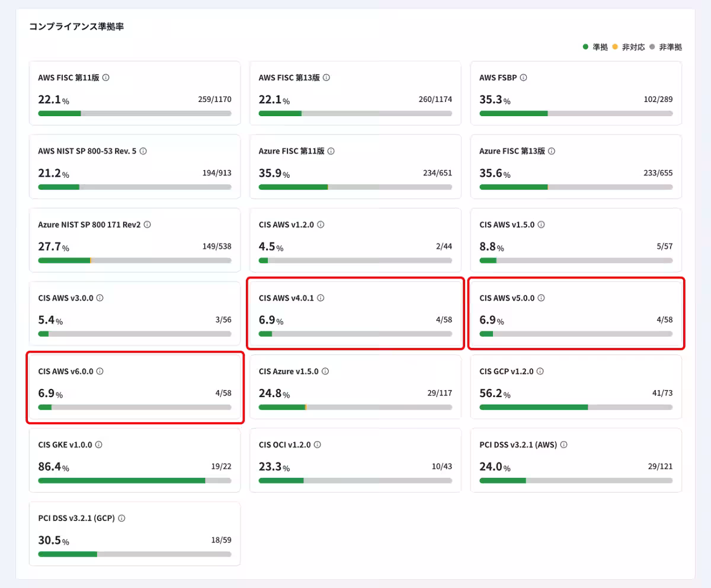
Task: Show info tooltip for CIS AWS v6.0.0
Action: click(x=100, y=372)
